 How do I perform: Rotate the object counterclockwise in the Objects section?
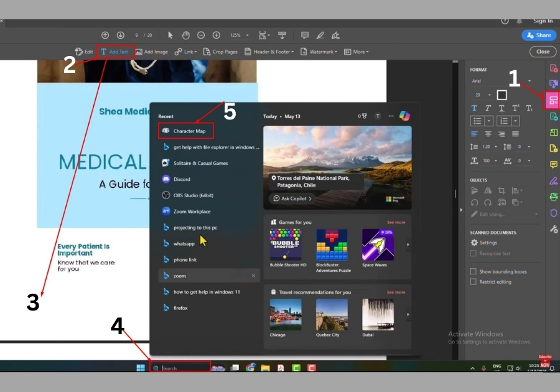pyautogui.click(x=474, y=202)
